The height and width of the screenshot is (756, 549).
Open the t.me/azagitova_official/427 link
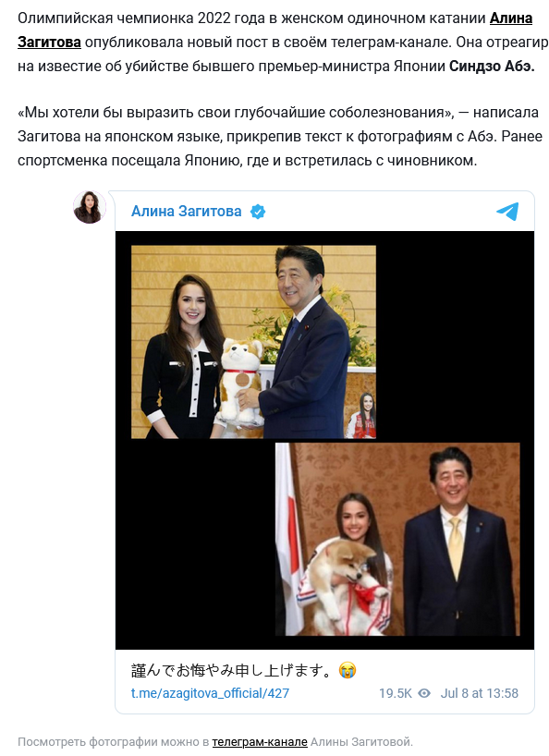click(210, 693)
